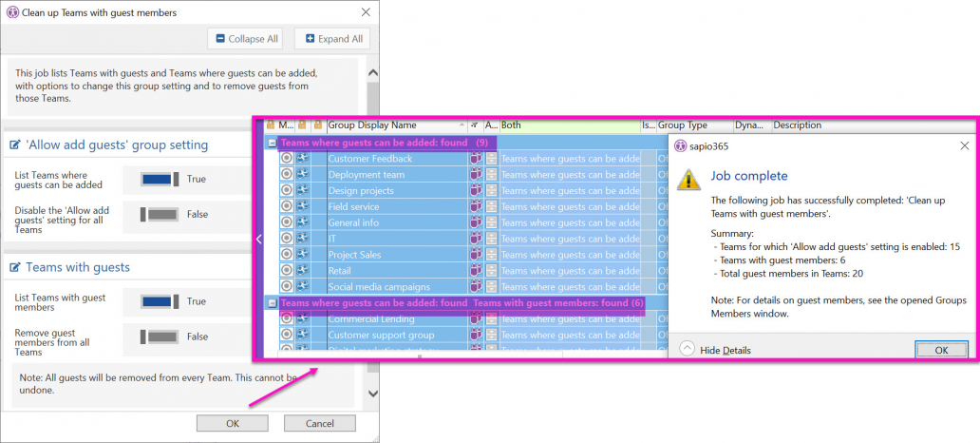Viewport: 980px width, 443px height.
Task: Click the Hide Details label in sapio365 dialog
Action: pos(725,351)
